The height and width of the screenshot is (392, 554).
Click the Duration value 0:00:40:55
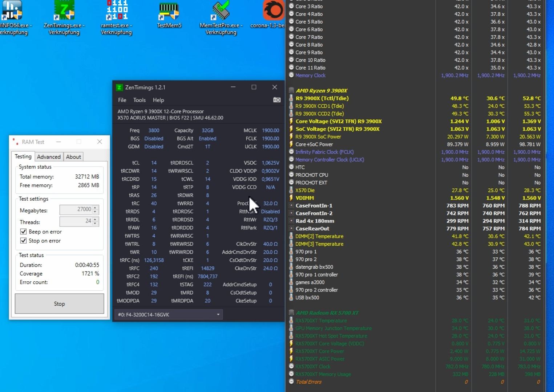[x=87, y=265]
